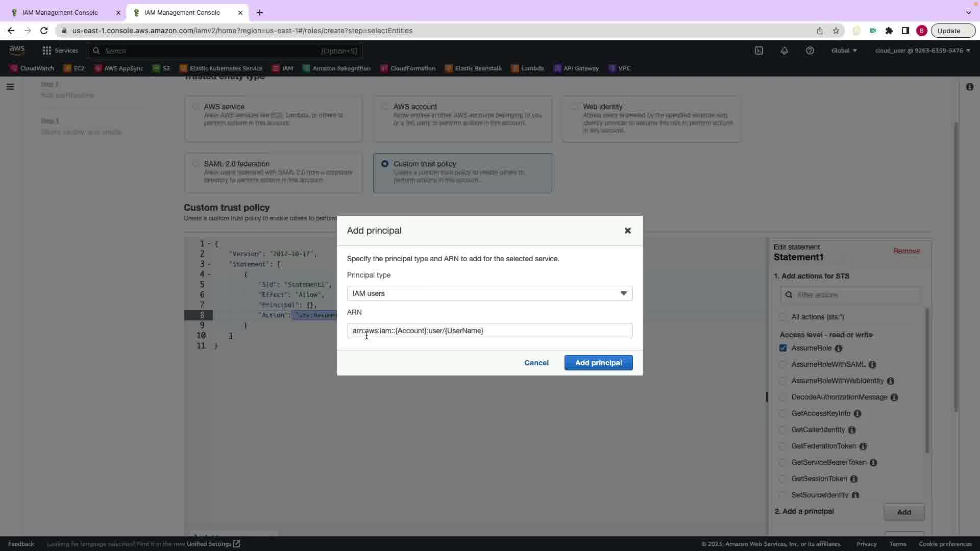Open the Global region dropdown
This screenshot has height=551, width=980.
[x=844, y=51]
